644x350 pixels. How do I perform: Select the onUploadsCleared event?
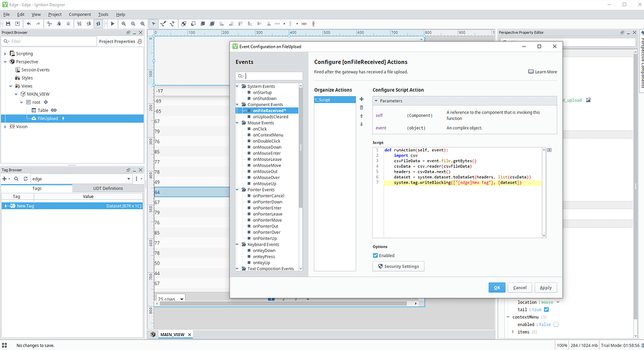click(x=270, y=116)
